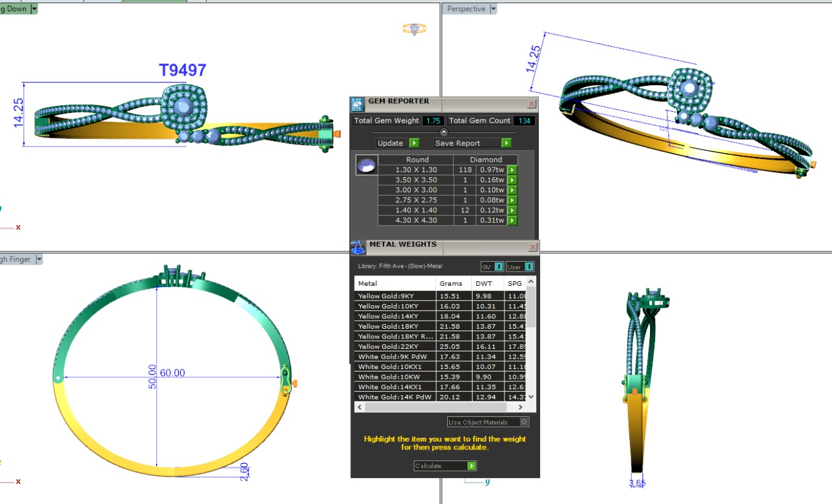Close the Metal Weights panel
The width and height of the screenshot is (832, 504).
pos(533,247)
